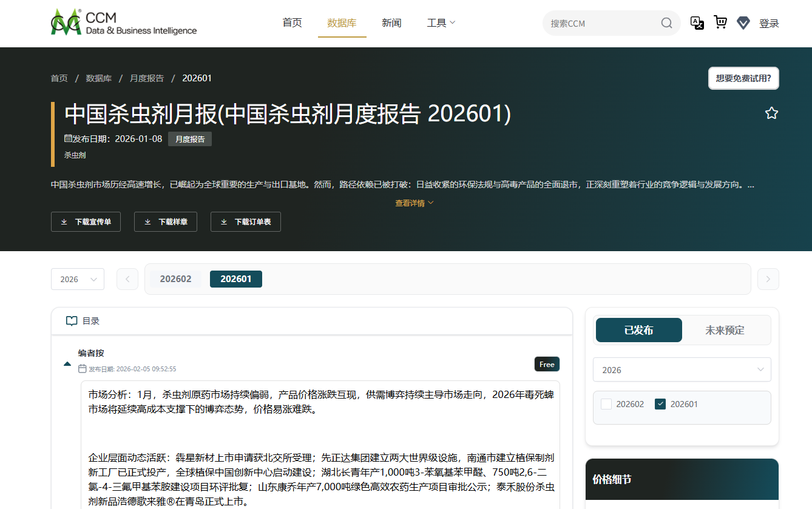
Task: Click the 想要免费试用? button
Action: [743, 78]
